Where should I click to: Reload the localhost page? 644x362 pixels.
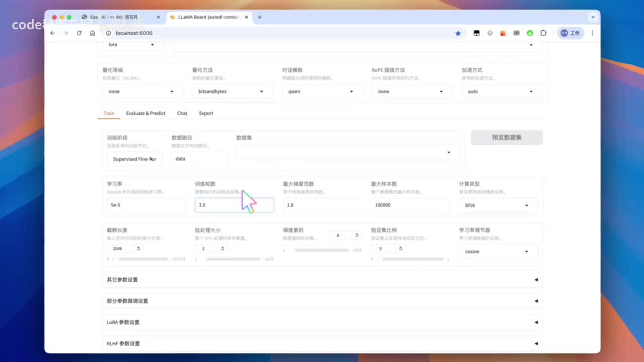[x=79, y=33]
